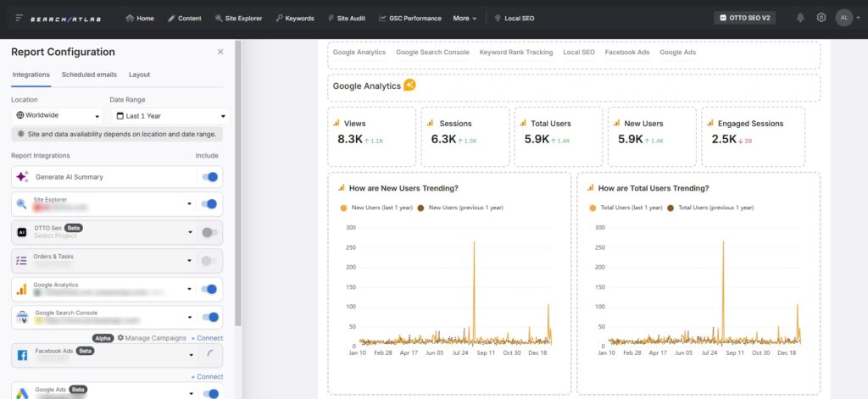The height and width of the screenshot is (399, 868).
Task: Open the Last 1 Year date range dropdown
Action: click(x=171, y=116)
